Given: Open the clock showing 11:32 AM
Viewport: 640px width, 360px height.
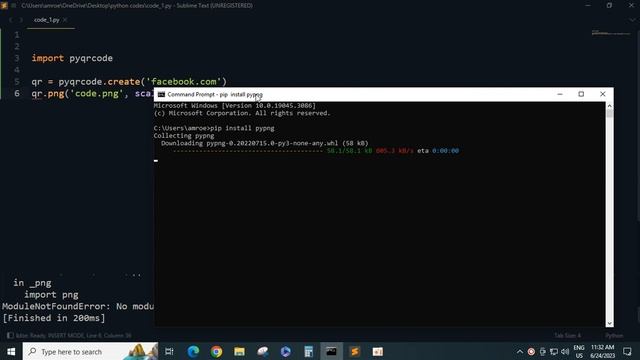Looking at the screenshot, I should point(602,351).
